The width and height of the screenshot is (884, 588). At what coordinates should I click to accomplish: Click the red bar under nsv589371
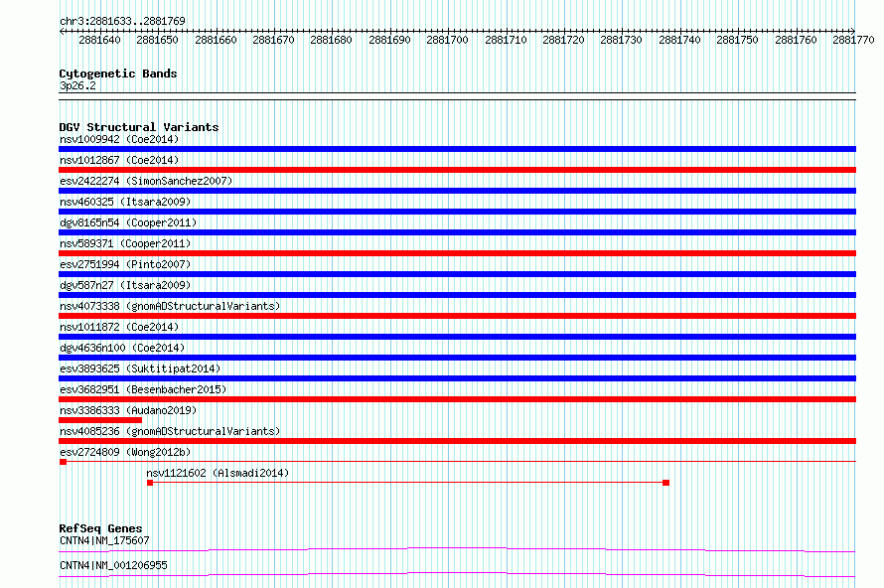click(x=457, y=253)
